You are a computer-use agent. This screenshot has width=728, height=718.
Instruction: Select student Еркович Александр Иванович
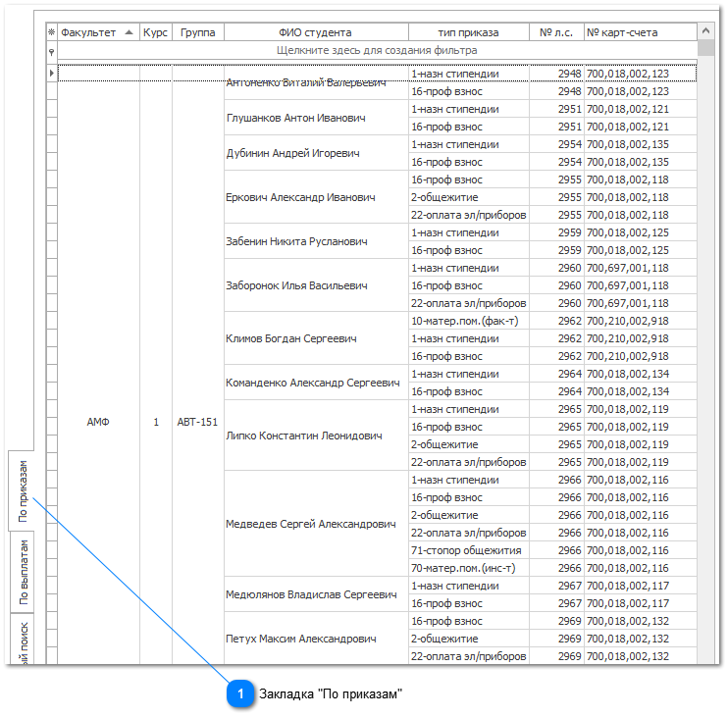click(x=316, y=197)
